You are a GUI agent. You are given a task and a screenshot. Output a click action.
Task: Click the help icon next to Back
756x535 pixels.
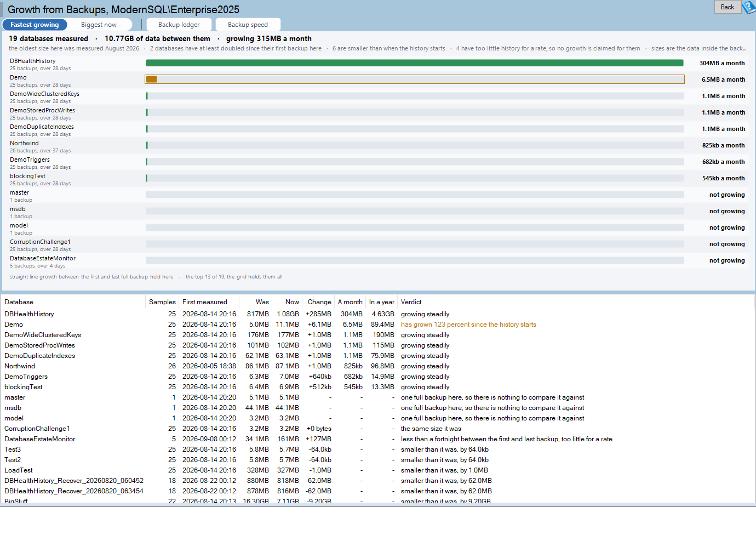749,7
